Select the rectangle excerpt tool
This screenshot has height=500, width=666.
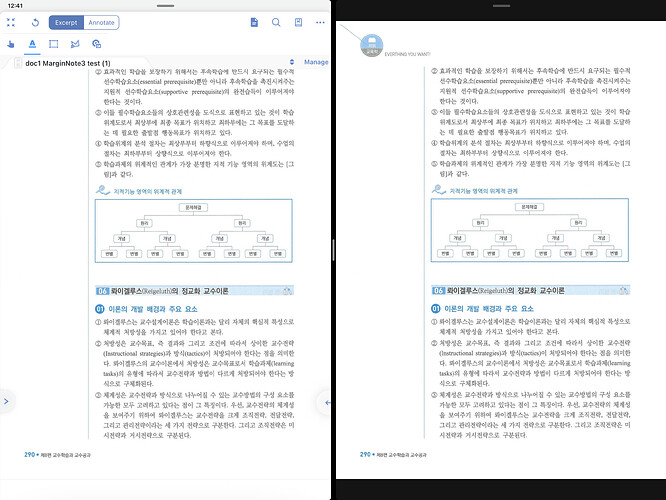pos(54,44)
